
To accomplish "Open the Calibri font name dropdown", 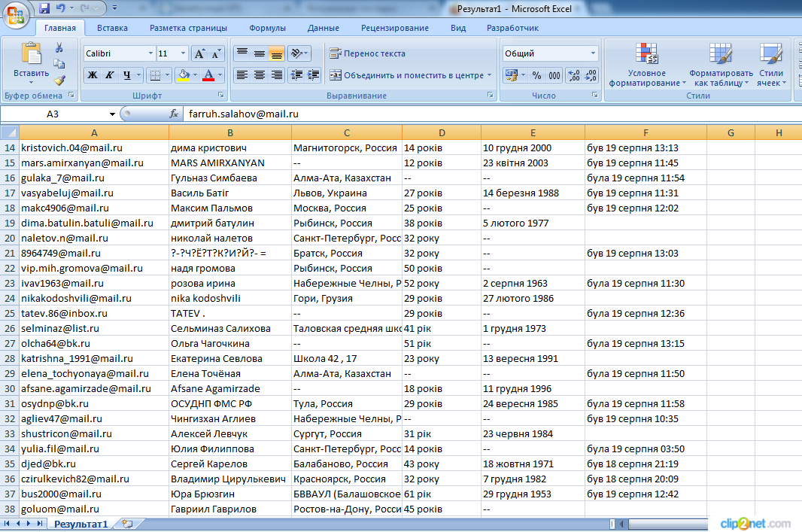I will (150, 53).
